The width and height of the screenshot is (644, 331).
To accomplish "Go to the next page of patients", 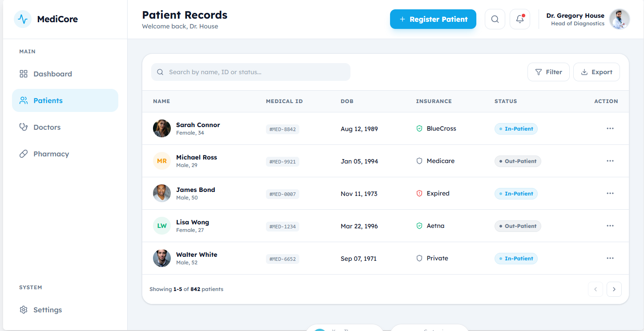I will click(x=614, y=289).
